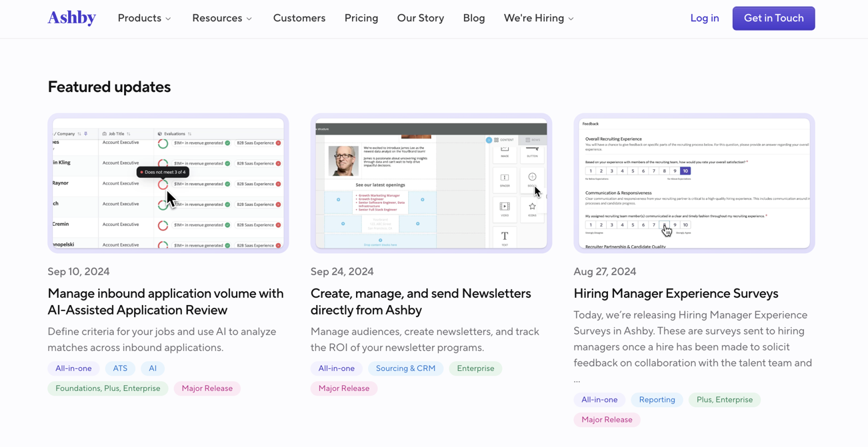The height and width of the screenshot is (447, 868).
Task: Click the Sep 24, 2024 date
Action: click(342, 271)
